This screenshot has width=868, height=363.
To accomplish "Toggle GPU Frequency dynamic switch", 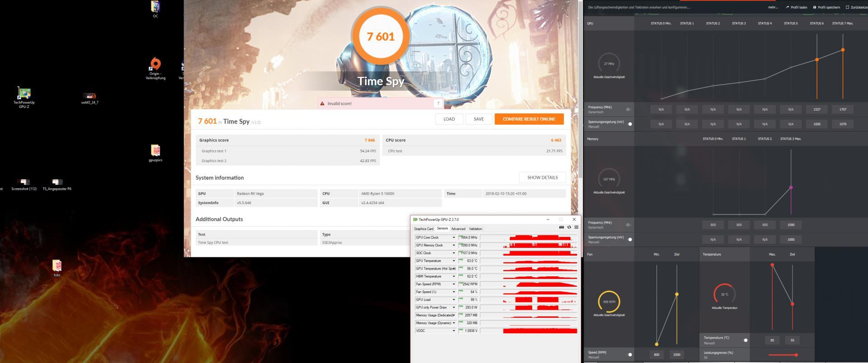I will point(629,109).
